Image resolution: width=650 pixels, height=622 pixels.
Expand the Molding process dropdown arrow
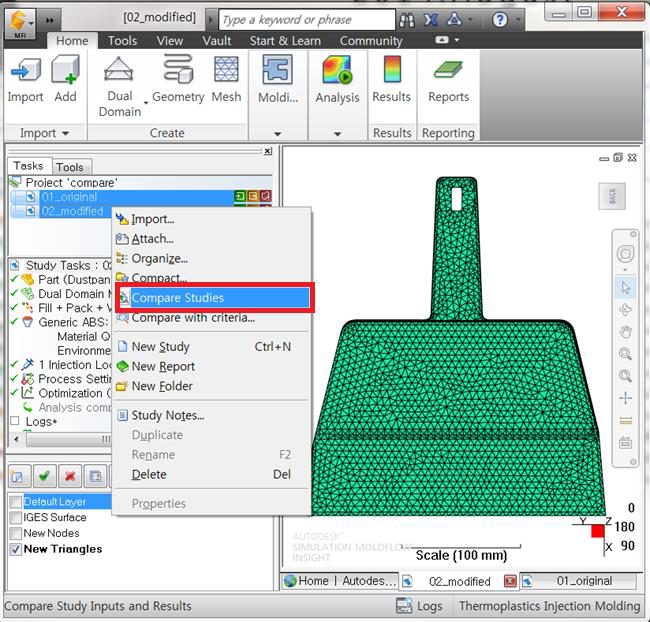point(277,134)
